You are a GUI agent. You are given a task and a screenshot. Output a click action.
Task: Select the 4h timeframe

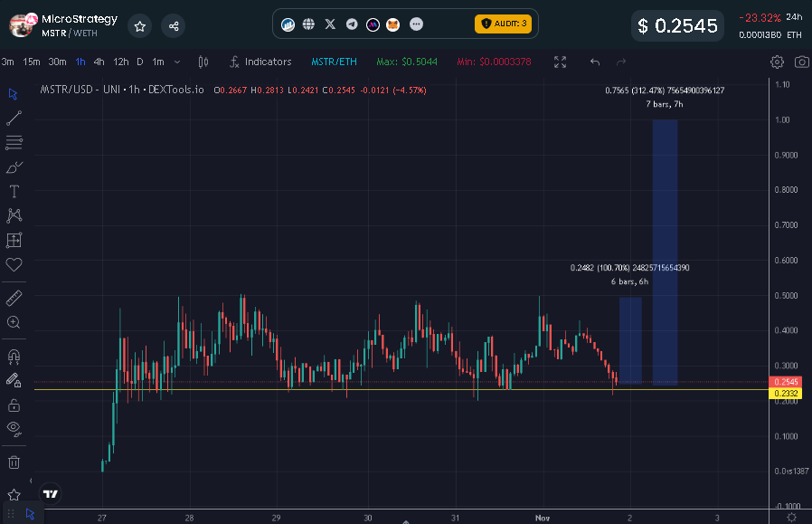click(99, 62)
